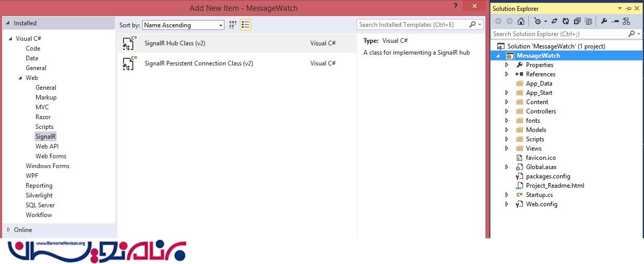Select the Workflow category

(39, 215)
